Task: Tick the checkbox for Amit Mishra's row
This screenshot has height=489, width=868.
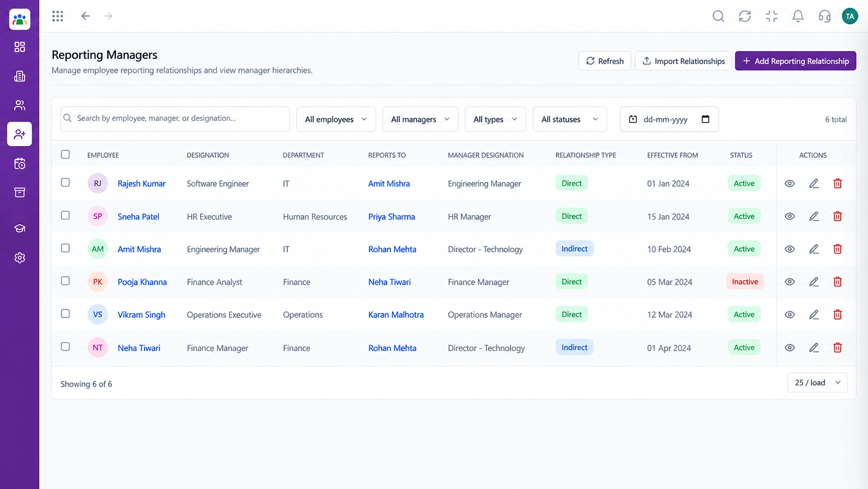Action: [65, 248]
